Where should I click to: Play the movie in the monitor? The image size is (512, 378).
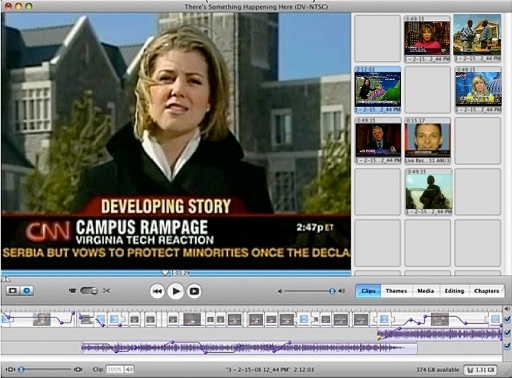click(176, 291)
